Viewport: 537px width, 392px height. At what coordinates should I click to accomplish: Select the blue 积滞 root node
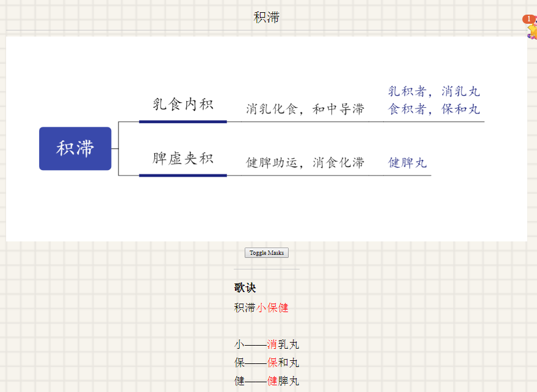[x=75, y=149]
